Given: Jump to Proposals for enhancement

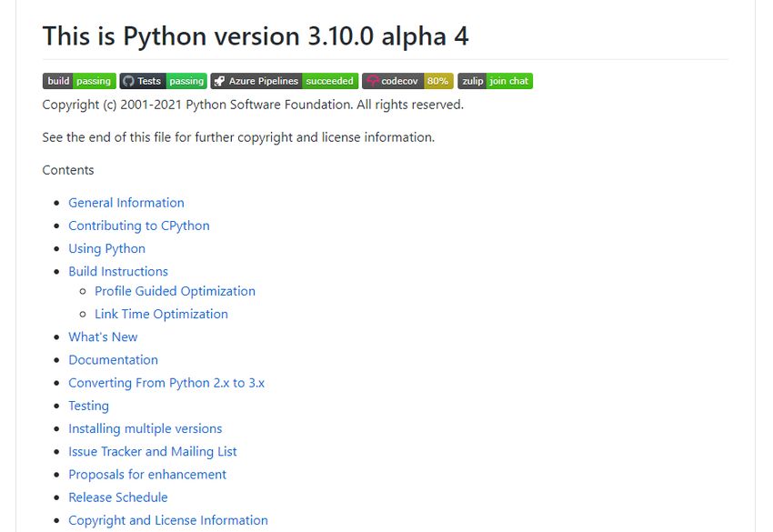Looking at the screenshot, I should [x=147, y=475].
